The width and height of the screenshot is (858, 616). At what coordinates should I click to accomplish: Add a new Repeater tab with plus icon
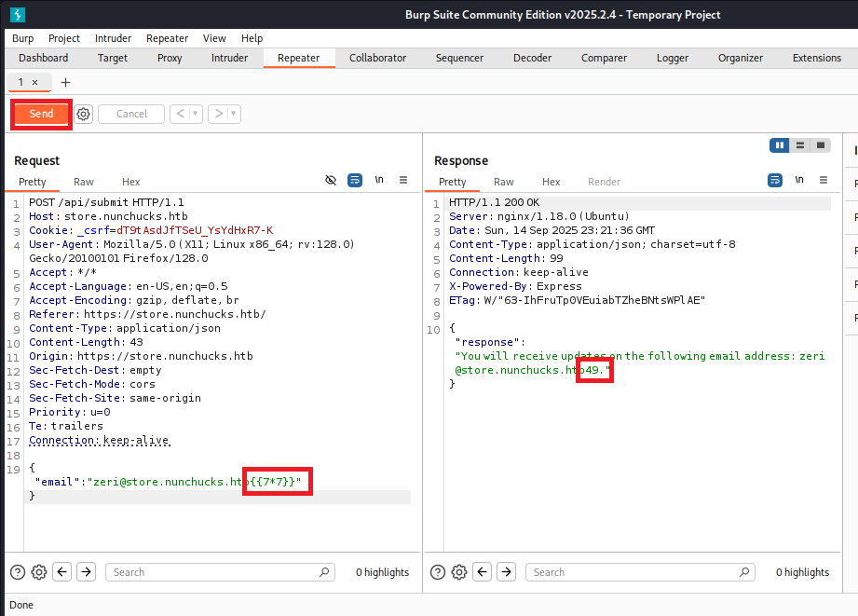click(x=65, y=82)
